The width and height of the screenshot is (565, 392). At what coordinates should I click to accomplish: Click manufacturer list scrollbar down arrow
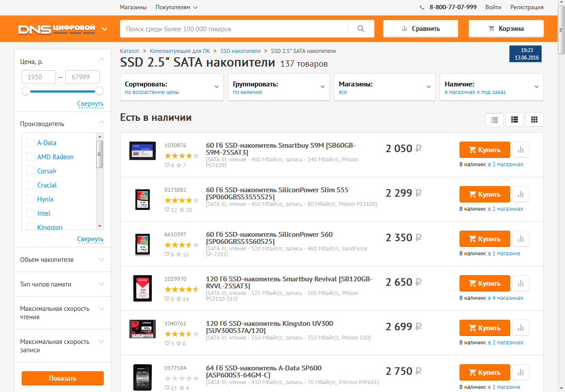[100, 226]
